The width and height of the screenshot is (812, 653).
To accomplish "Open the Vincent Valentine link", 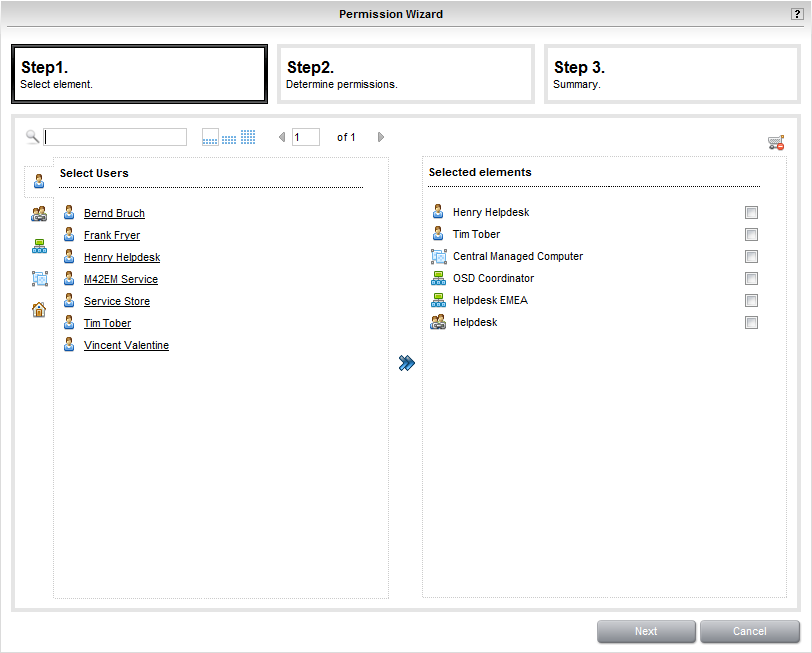I will [126, 345].
